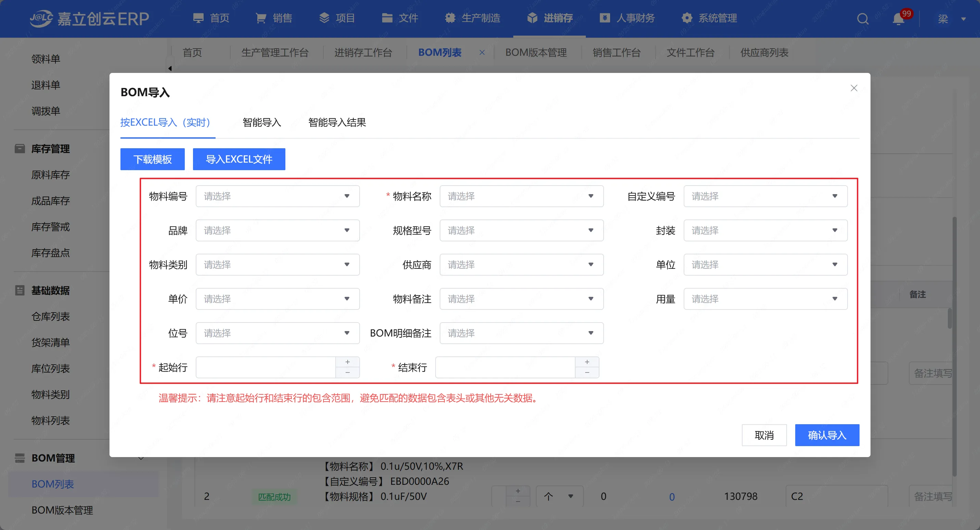Open the BOM明细备注 dropdown
Image resolution: width=980 pixels, height=530 pixels.
click(x=521, y=333)
